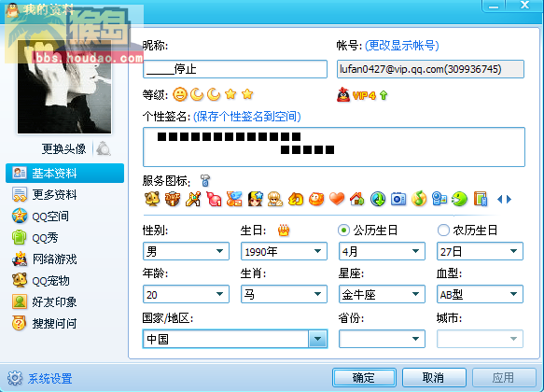Click the green VIP upgrade arrow
The height and width of the screenshot is (392, 544).
click(384, 95)
